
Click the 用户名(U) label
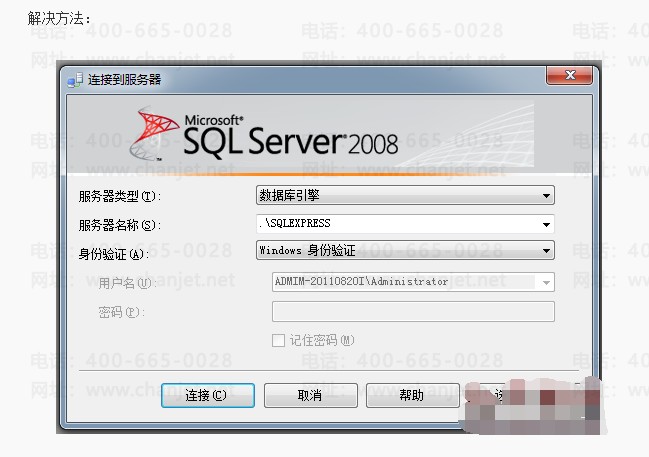click(x=127, y=283)
